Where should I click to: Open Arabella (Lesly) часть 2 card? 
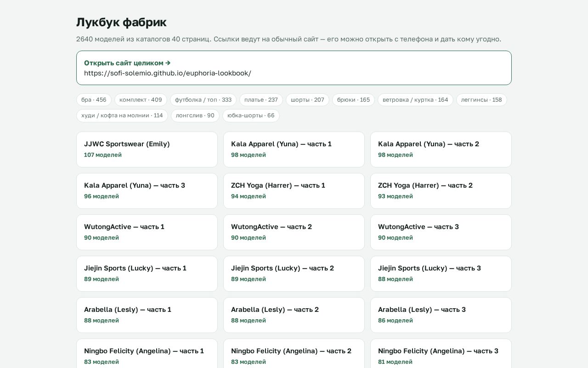(294, 315)
